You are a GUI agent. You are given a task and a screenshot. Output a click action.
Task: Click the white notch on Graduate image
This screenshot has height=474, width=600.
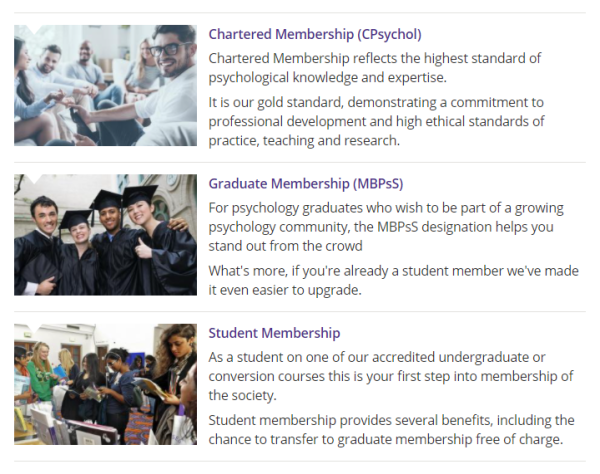35,178
